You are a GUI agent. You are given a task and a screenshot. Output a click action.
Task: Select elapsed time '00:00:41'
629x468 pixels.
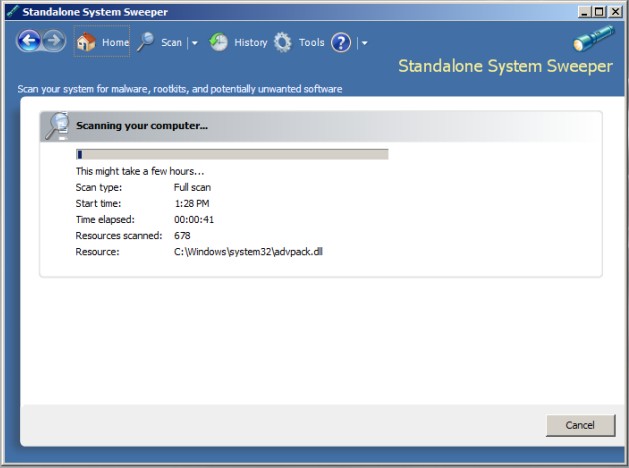coord(194,220)
